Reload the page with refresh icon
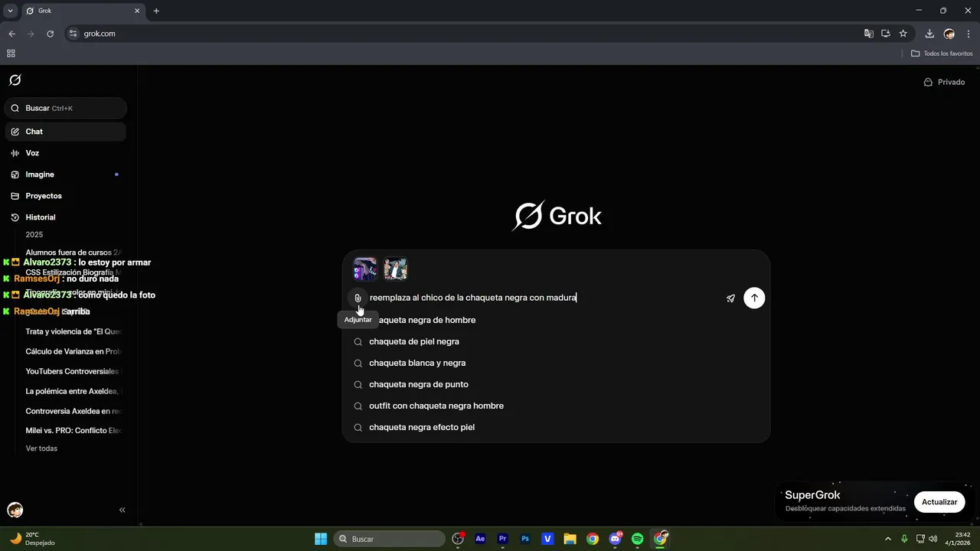980x551 pixels. tap(51, 34)
